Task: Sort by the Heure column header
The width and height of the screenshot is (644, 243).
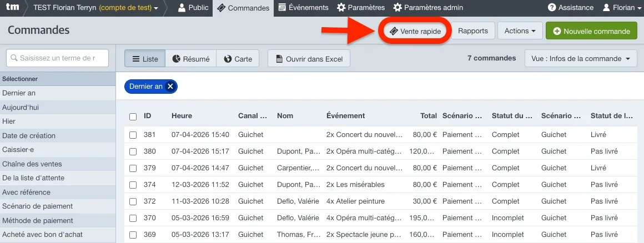Action: point(182,116)
